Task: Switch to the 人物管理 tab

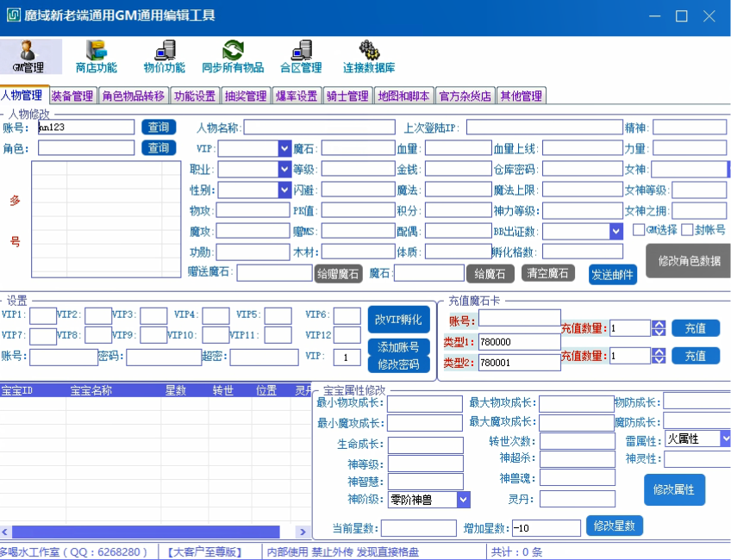Action: 23,95
